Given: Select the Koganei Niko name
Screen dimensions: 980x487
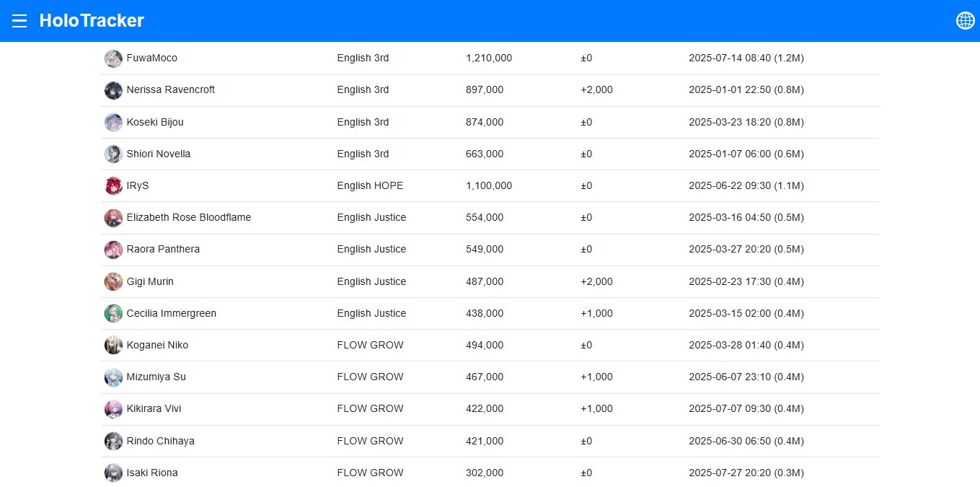Looking at the screenshot, I should tap(157, 345).
